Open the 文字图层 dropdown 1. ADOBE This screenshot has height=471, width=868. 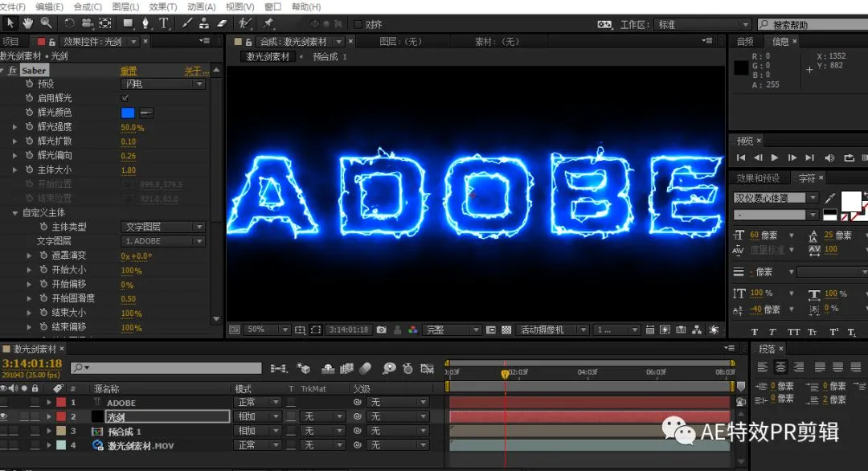click(x=163, y=241)
